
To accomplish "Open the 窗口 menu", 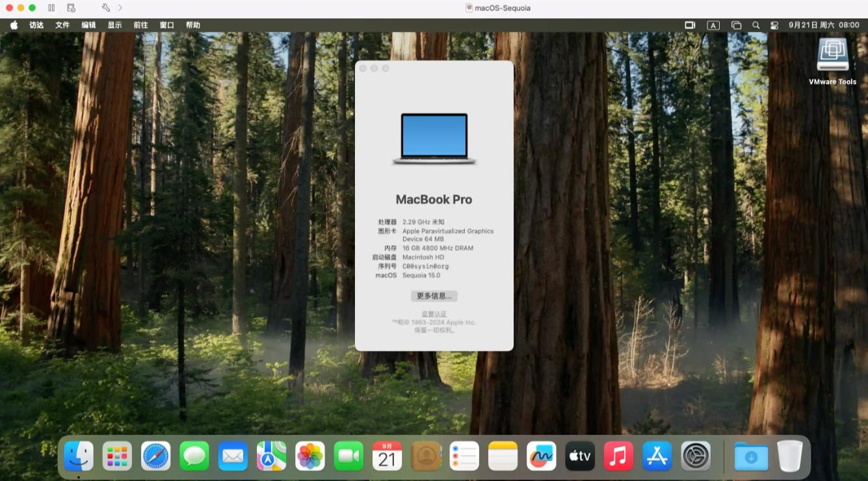I will tap(167, 25).
